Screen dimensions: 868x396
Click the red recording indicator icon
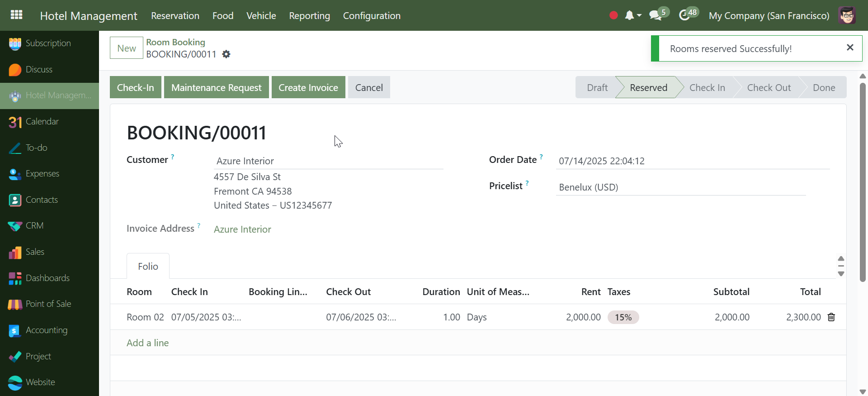[x=613, y=15]
